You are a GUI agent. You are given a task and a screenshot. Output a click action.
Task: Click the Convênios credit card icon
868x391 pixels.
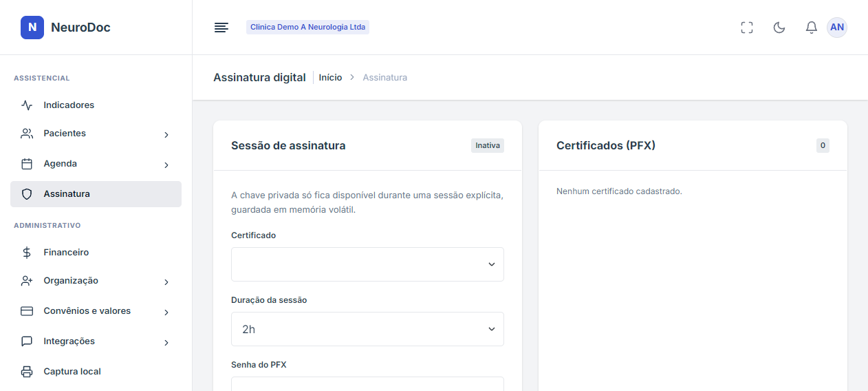(27, 311)
